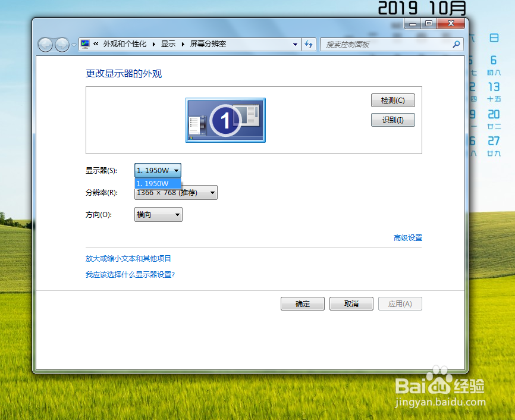The height and width of the screenshot is (420, 515).
Task: Click the double chevron in the address bar
Action: (96, 44)
